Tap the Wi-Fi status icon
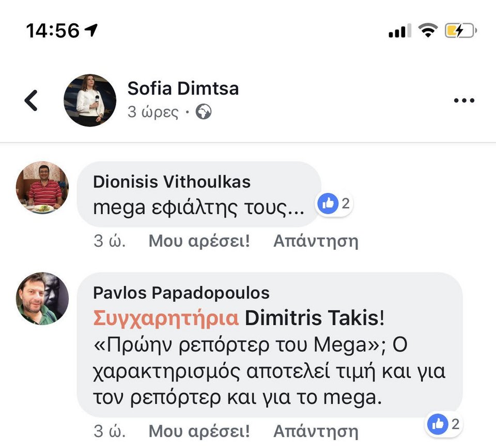 point(428,31)
